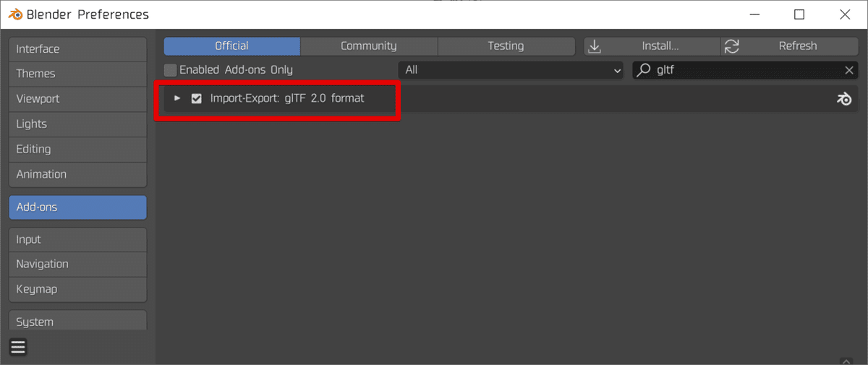Click the magnifier icon in the search field

[x=643, y=70]
